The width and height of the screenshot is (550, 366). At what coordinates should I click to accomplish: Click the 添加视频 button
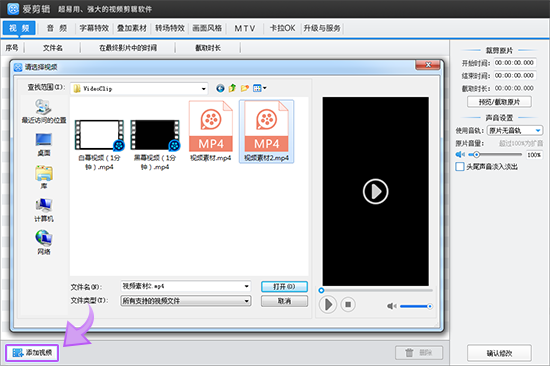click(x=32, y=352)
